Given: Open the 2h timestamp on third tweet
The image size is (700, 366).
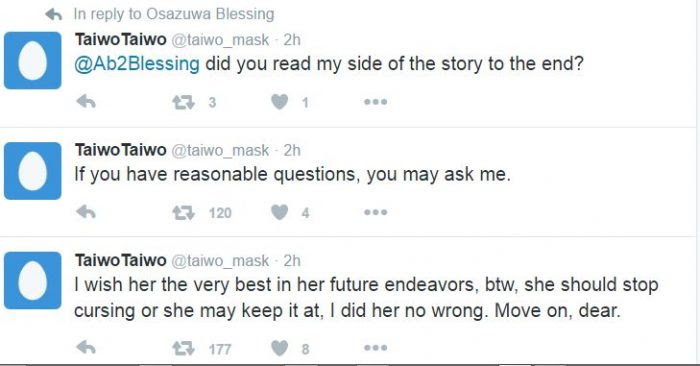Looking at the screenshot, I should tap(292, 261).
